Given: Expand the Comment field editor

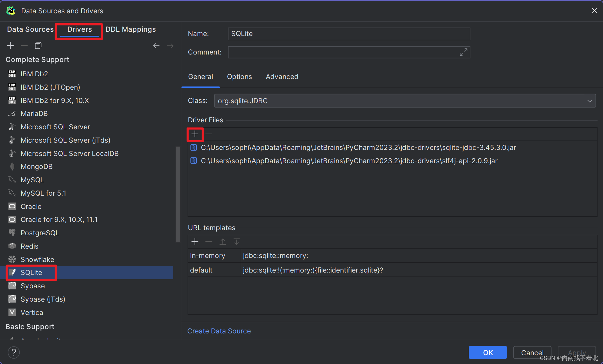Looking at the screenshot, I should tap(463, 52).
